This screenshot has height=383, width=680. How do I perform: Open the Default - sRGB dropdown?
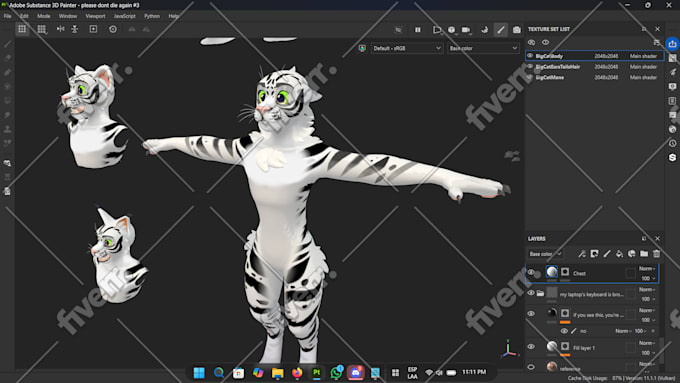[406, 48]
